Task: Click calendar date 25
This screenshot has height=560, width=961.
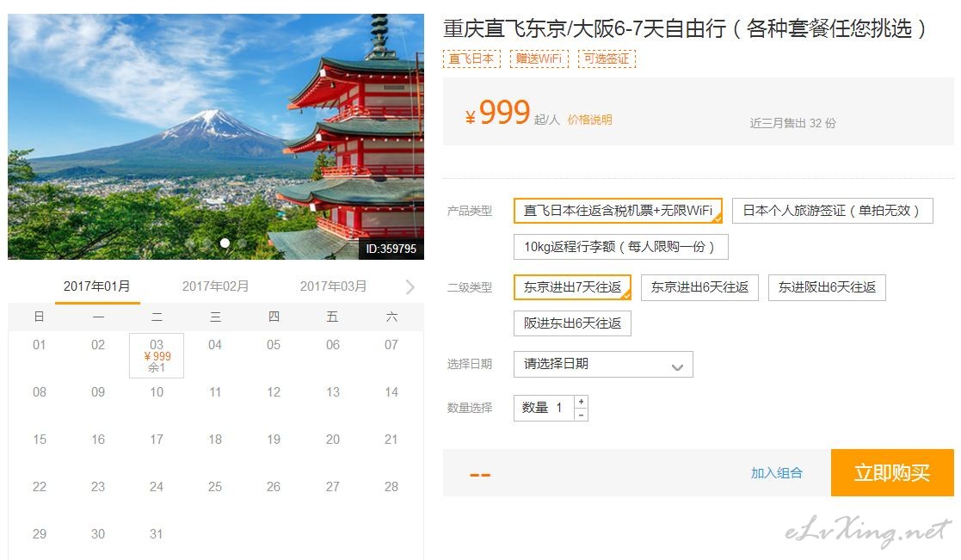Action: (x=215, y=487)
